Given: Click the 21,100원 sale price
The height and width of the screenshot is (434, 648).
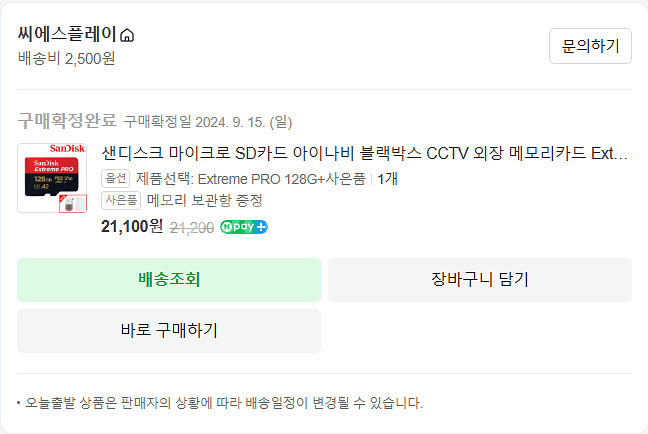Looking at the screenshot, I should [132, 226].
